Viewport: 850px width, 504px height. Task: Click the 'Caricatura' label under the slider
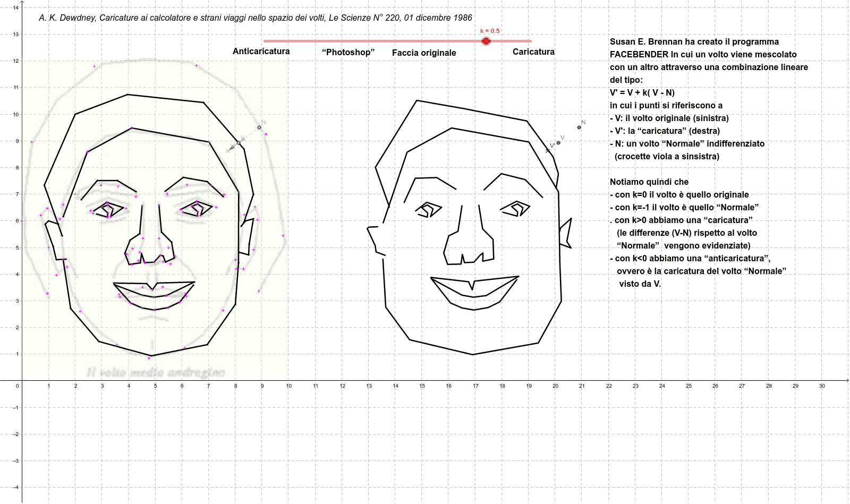[533, 52]
